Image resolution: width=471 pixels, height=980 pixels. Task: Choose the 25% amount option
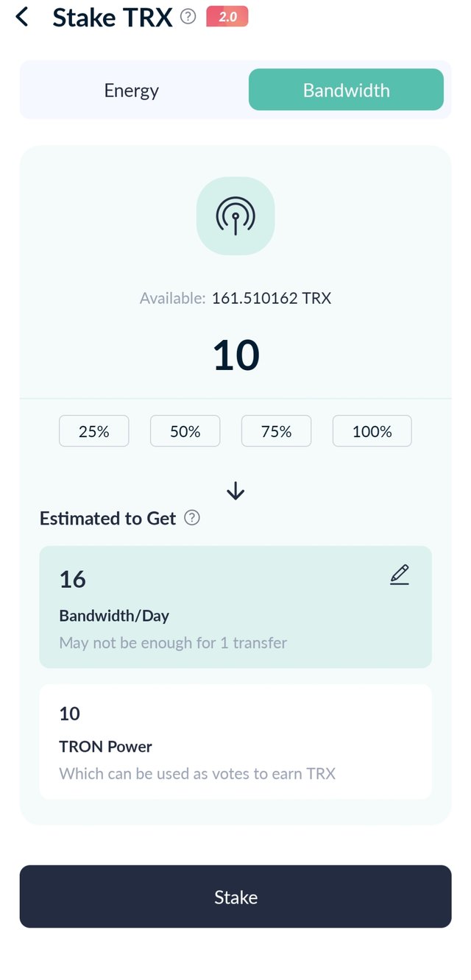point(94,431)
